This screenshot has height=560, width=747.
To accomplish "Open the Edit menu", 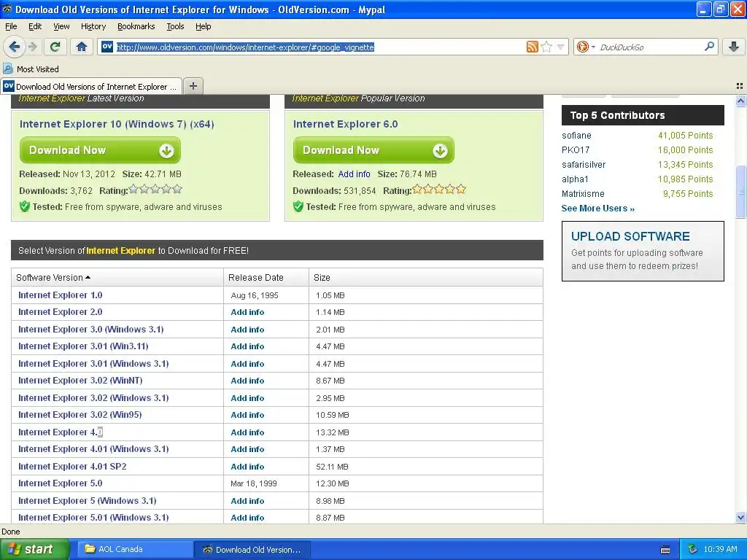I will coord(35,26).
